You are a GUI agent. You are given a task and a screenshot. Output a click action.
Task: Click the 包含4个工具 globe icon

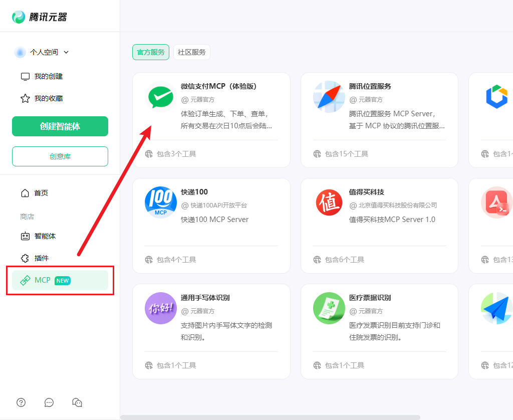coord(149,260)
